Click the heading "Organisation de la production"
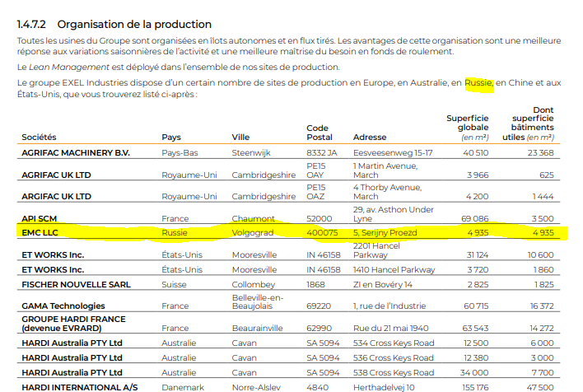Viewport: 583px width, 392px height. pos(134,24)
